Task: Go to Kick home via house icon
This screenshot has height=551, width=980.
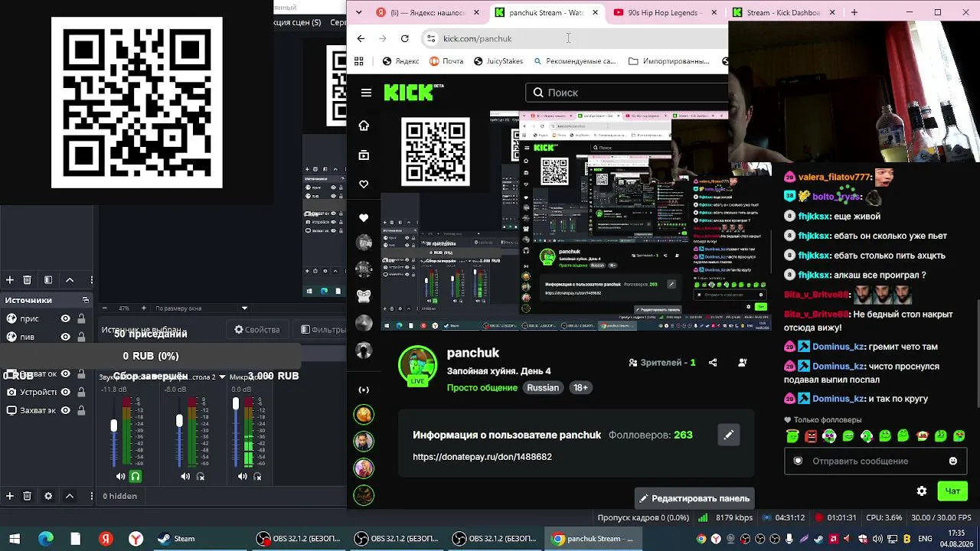Action: coord(364,126)
